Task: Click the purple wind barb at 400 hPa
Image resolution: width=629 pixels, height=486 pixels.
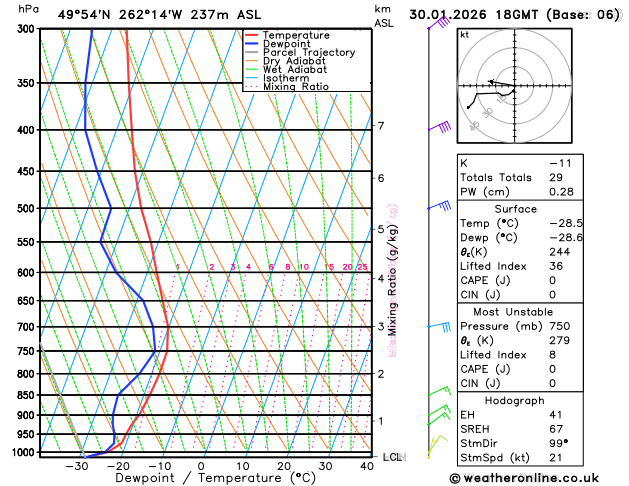Action: pos(439,127)
